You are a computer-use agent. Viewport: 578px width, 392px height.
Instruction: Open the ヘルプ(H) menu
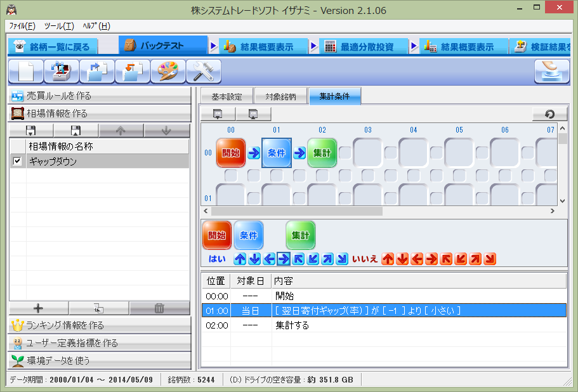point(96,26)
